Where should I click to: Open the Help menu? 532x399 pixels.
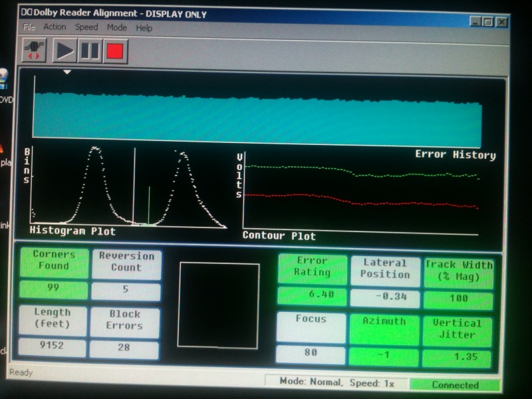144,29
